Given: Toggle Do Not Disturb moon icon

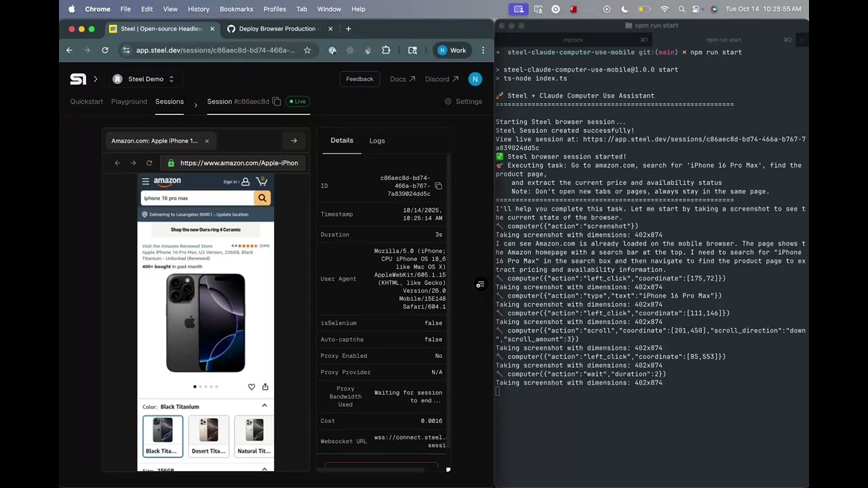Looking at the screenshot, I should click(625, 9).
